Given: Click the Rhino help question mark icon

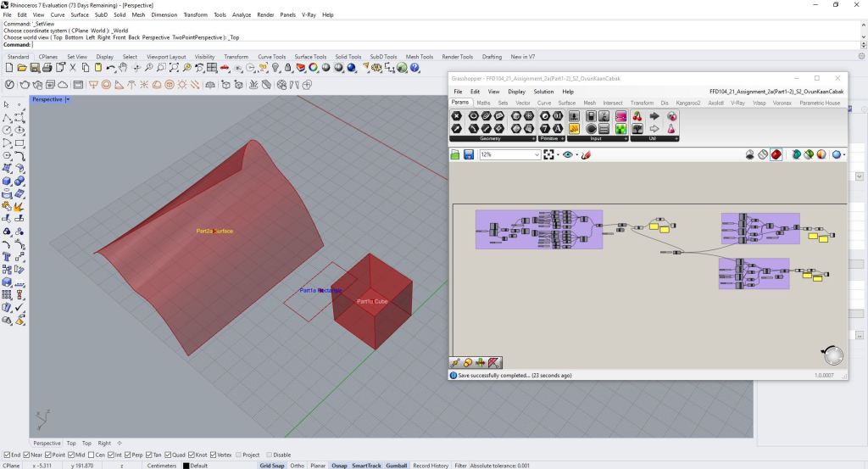Looking at the screenshot, I should coord(415,68).
